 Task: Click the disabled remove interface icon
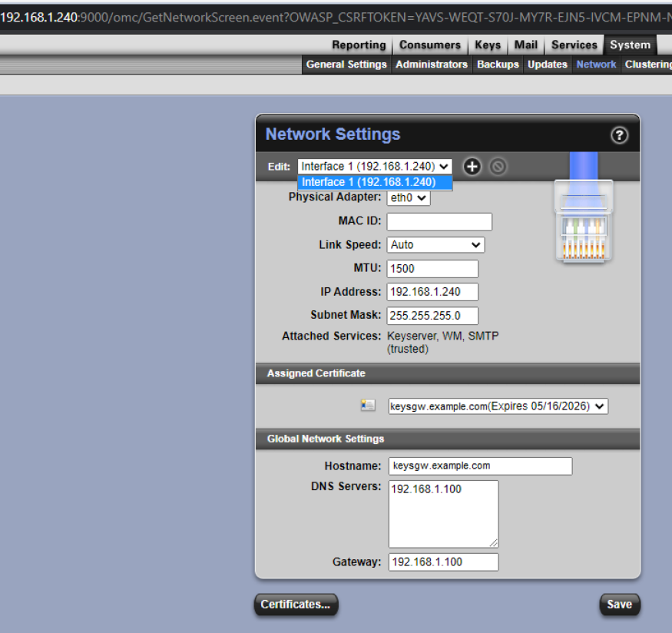point(498,166)
